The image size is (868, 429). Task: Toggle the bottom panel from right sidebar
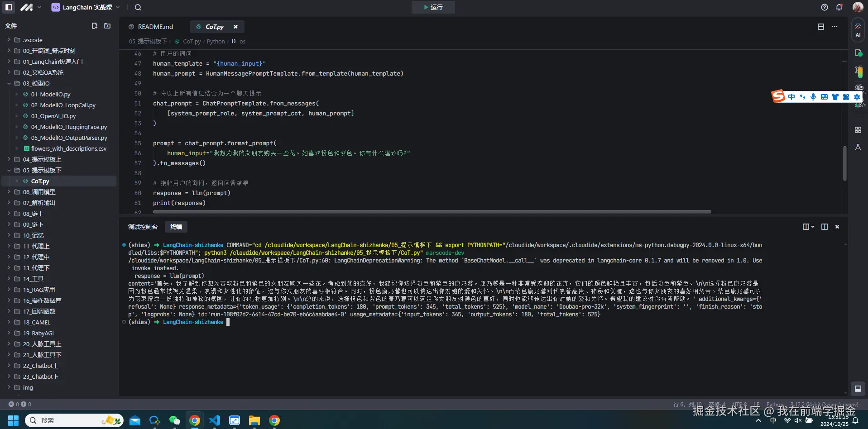click(x=858, y=388)
